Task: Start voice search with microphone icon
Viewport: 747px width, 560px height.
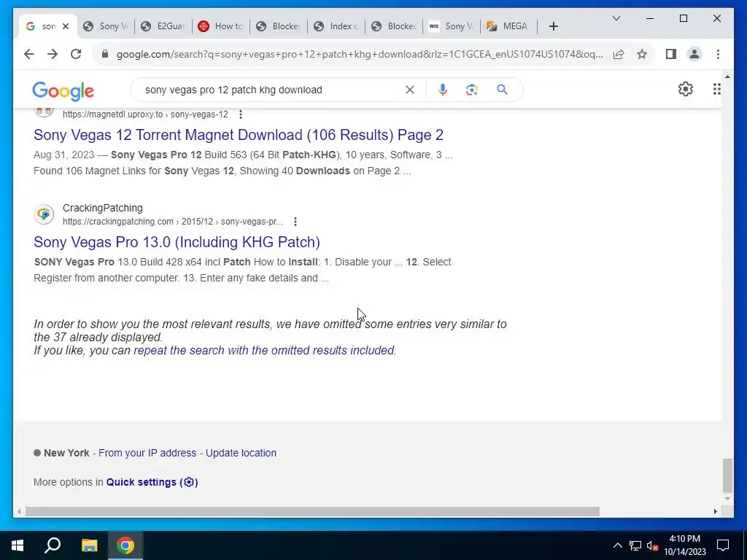Action: point(443,90)
